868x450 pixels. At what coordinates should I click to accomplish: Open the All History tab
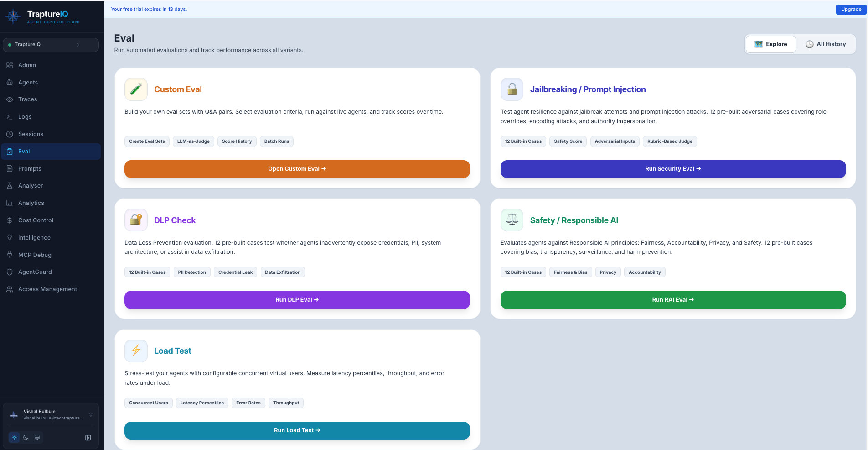pos(826,44)
